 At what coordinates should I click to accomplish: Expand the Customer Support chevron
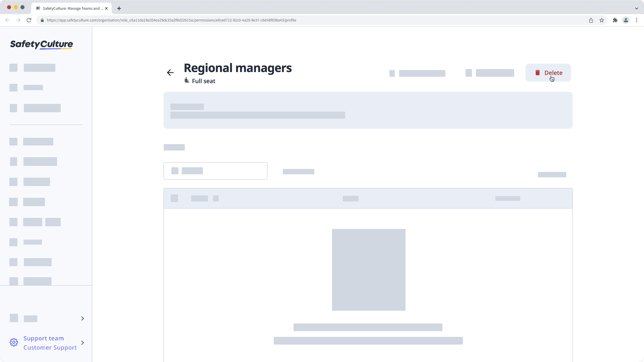pos(83,343)
